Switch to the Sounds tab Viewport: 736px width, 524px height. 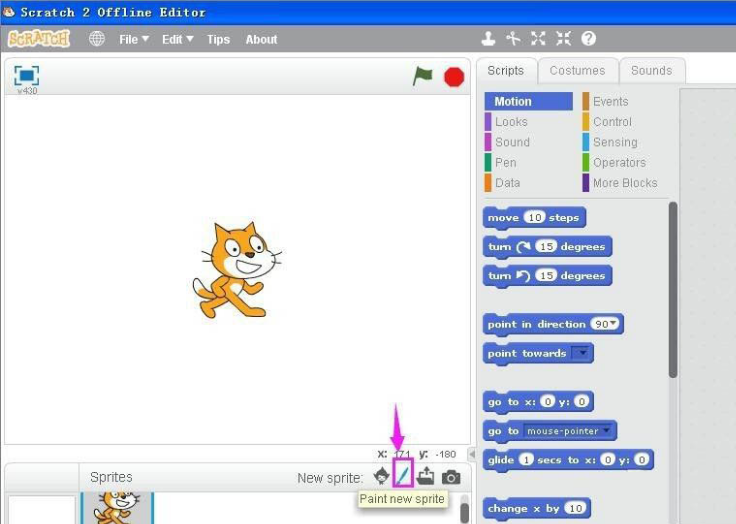[x=651, y=70]
